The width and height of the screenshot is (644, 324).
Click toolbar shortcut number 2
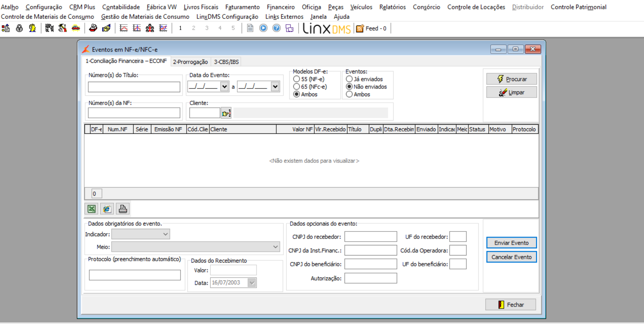(194, 28)
